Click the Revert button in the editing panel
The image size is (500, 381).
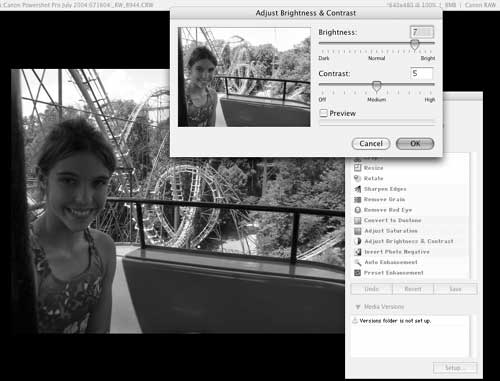413,289
